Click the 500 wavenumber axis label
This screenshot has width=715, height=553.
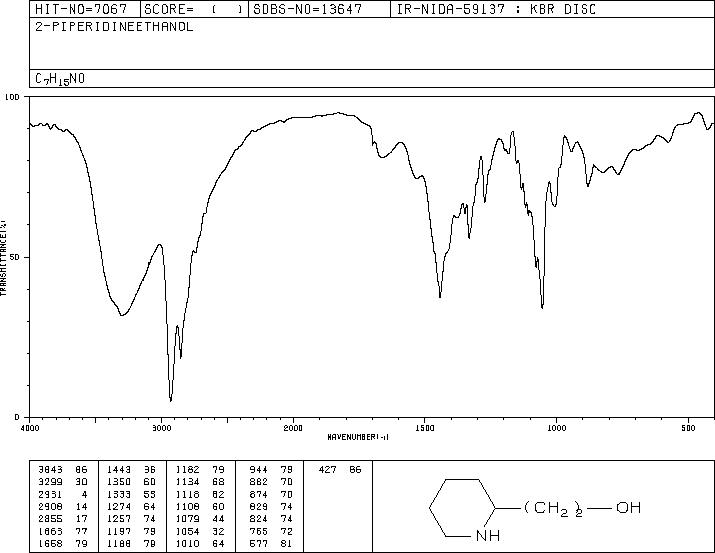click(x=688, y=428)
